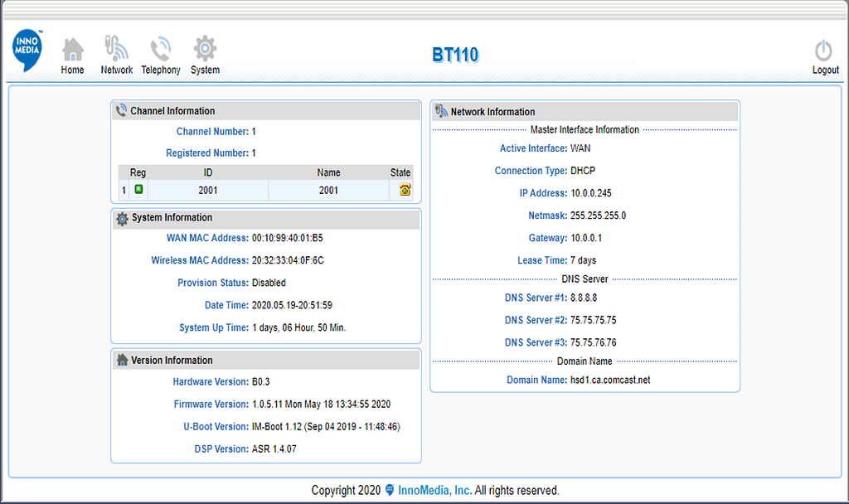Screen dimensions: 849x504
Task: Click DNS Server #3 value 75.75.76.76
Action: 594,342
